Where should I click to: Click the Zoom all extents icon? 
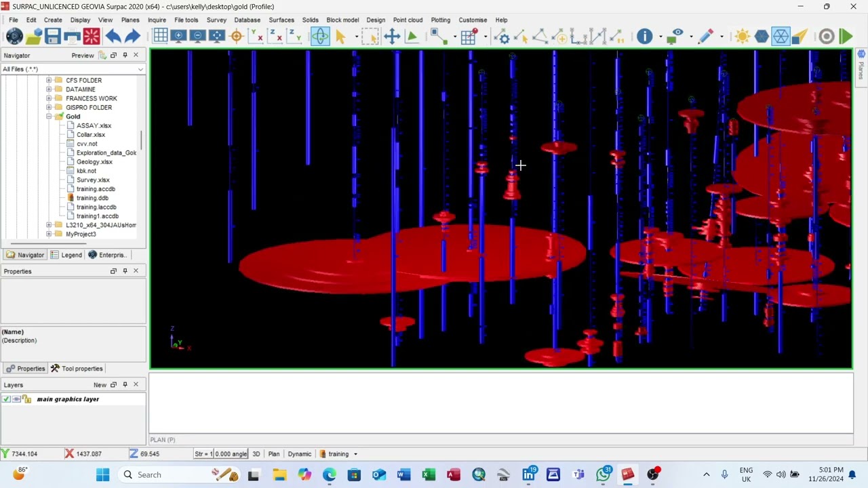coord(217,37)
